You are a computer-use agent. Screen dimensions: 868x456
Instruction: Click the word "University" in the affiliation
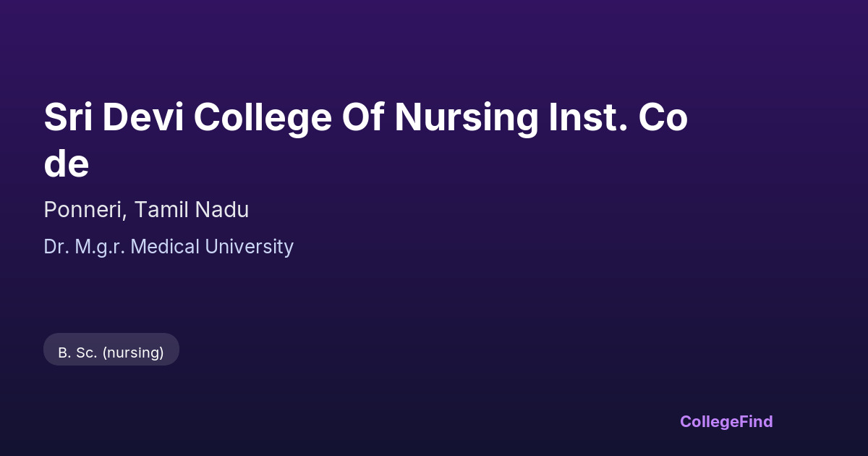click(250, 247)
